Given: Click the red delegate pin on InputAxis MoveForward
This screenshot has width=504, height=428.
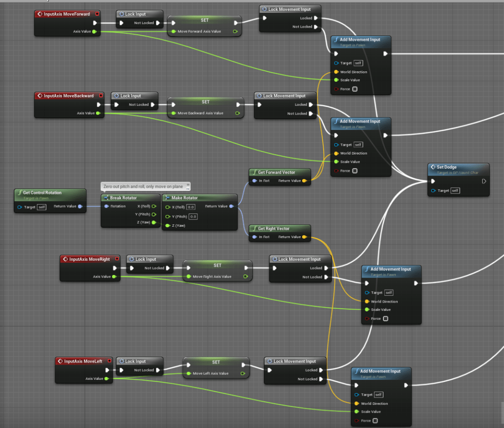Looking at the screenshot, I should click(x=97, y=14).
